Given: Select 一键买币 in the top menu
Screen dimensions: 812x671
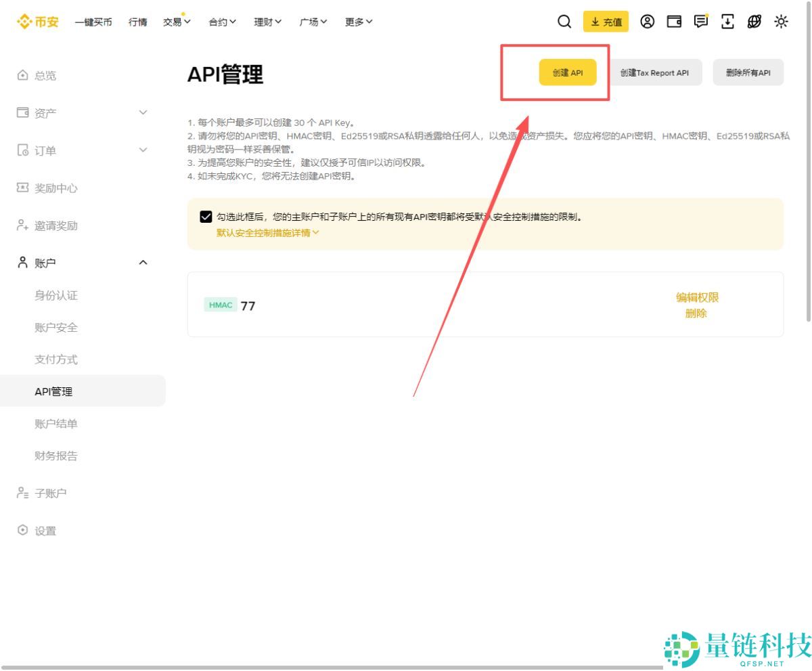Looking at the screenshot, I should tap(94, 22).
